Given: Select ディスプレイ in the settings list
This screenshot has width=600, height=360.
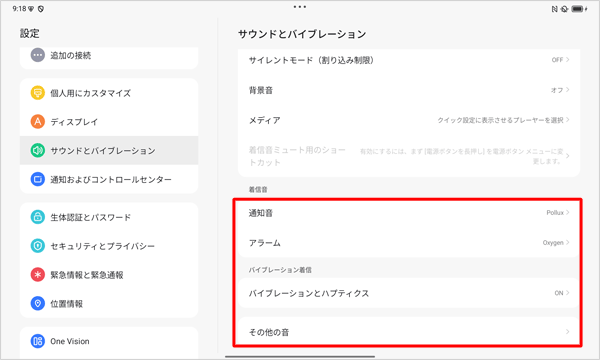Looking at the screenshot, I should [x=109, y=122].
